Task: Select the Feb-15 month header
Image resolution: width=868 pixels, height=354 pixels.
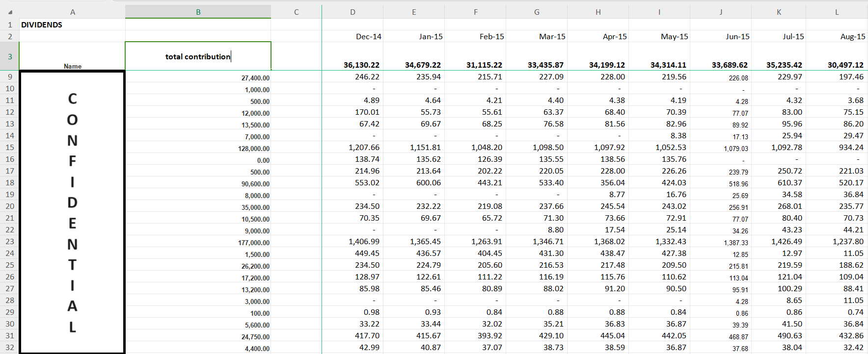Action: click(x=475, y=36)
